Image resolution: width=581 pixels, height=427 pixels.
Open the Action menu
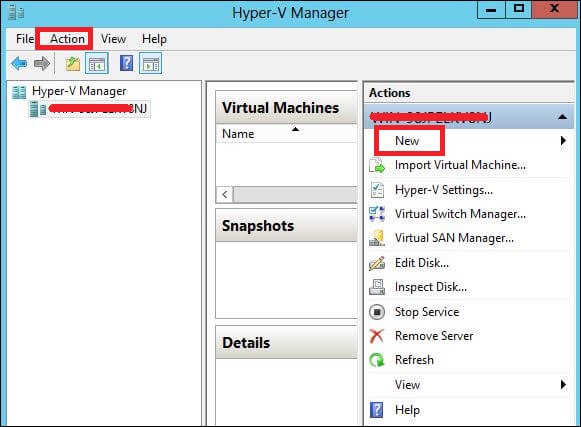67,39
